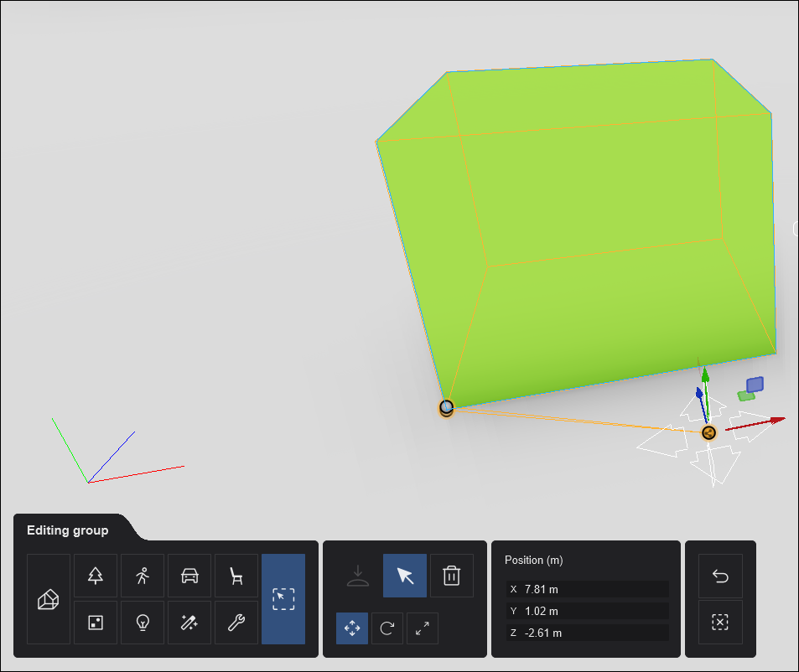The width and height of the screenshot is (799, 672).
Task: Open the chair furniture category
Action: pyautogui.click(x=236, y=576)
